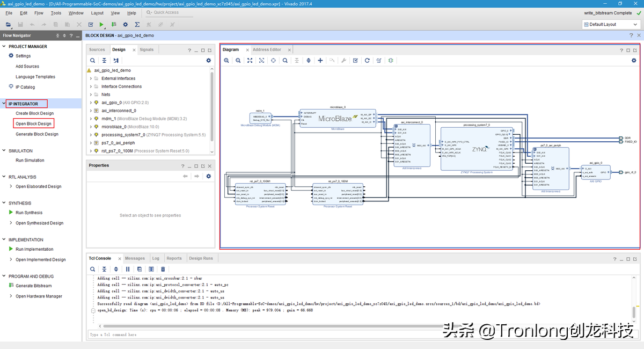Select the Zoom Fit icon in the Diagram toolbar
Viewport: 644px width, 349px height.
250,60
